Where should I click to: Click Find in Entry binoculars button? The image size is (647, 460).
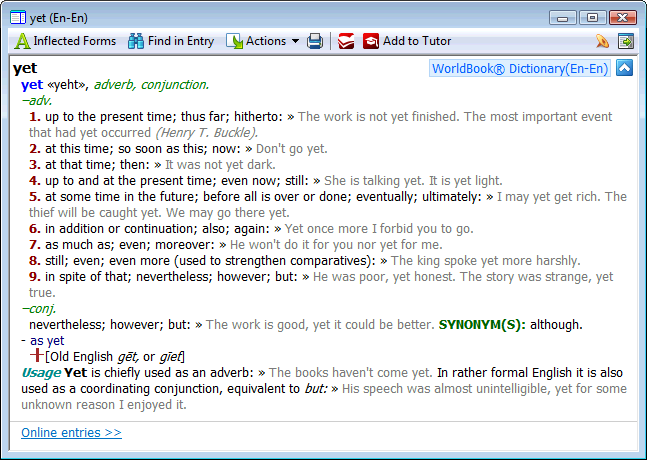click(x=171, y=41)
